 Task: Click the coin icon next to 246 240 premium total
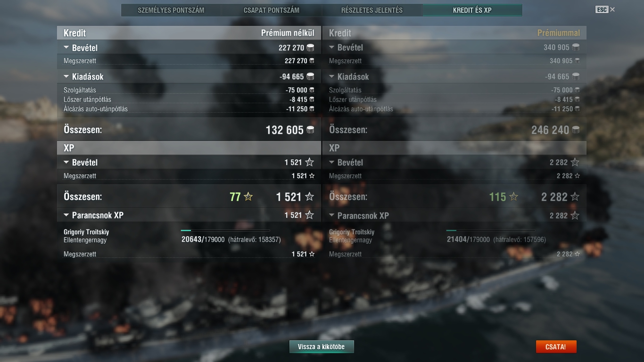coord(576,130)
